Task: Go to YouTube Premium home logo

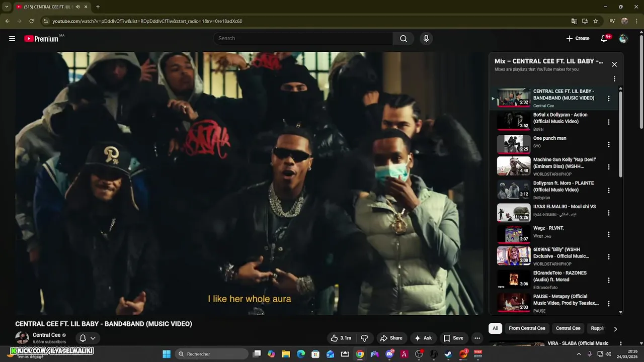Action: 41,39
